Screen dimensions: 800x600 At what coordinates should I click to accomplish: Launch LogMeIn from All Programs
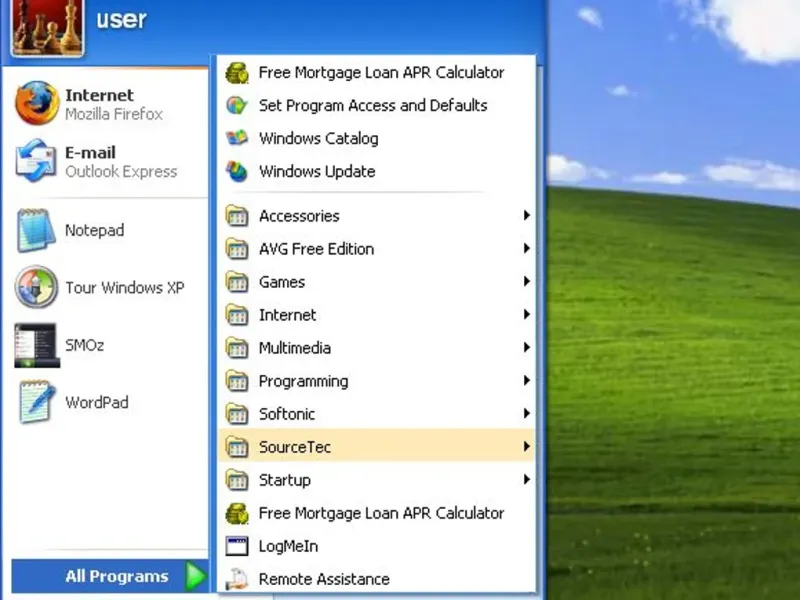click(377, 546)
